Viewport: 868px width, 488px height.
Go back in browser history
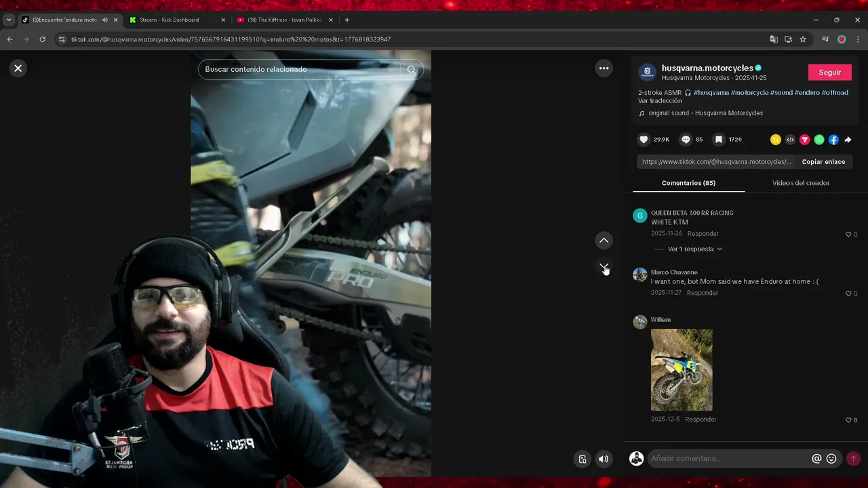[9, 39]
